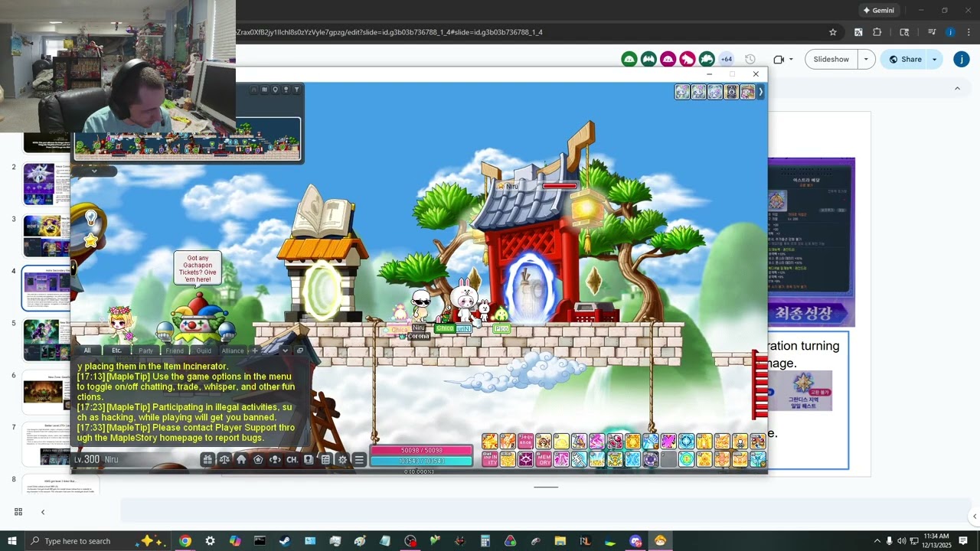Open the home icon in game menu bar
The height and width of the screenshot is (551, 980).
241,459
